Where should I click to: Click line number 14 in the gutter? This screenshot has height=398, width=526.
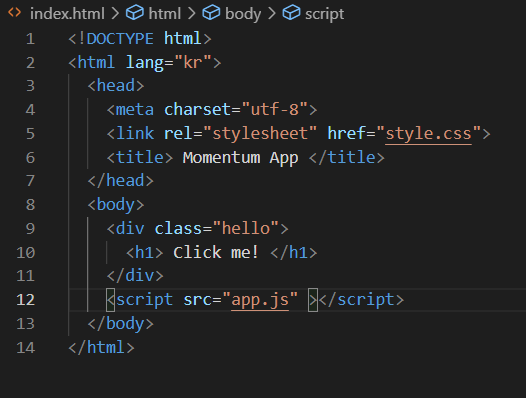tap(25, 348)
